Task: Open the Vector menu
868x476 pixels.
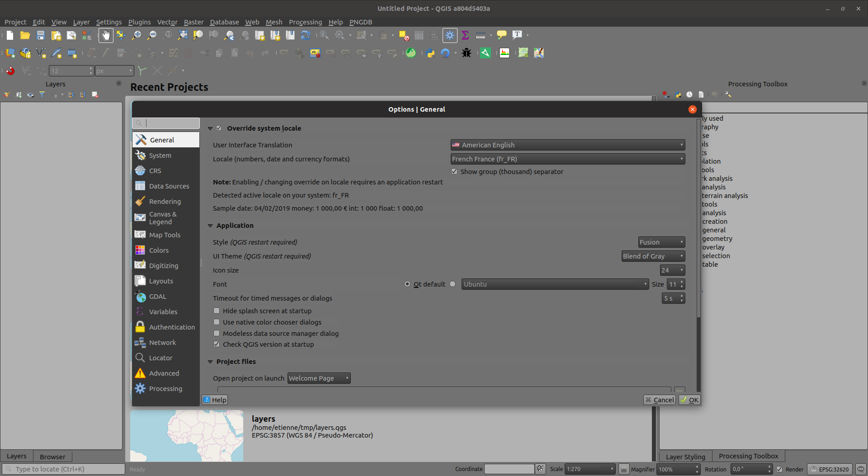Action: pyautogui.click(x=167, y=22)
